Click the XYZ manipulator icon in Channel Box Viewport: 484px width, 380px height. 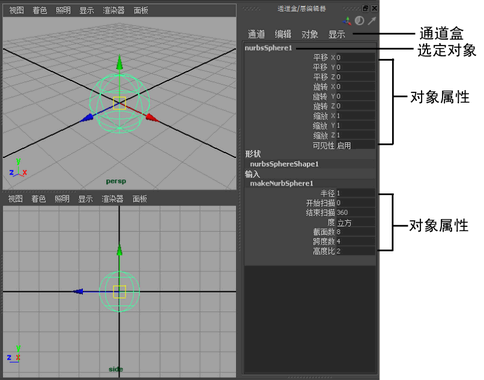click(347, 21)
